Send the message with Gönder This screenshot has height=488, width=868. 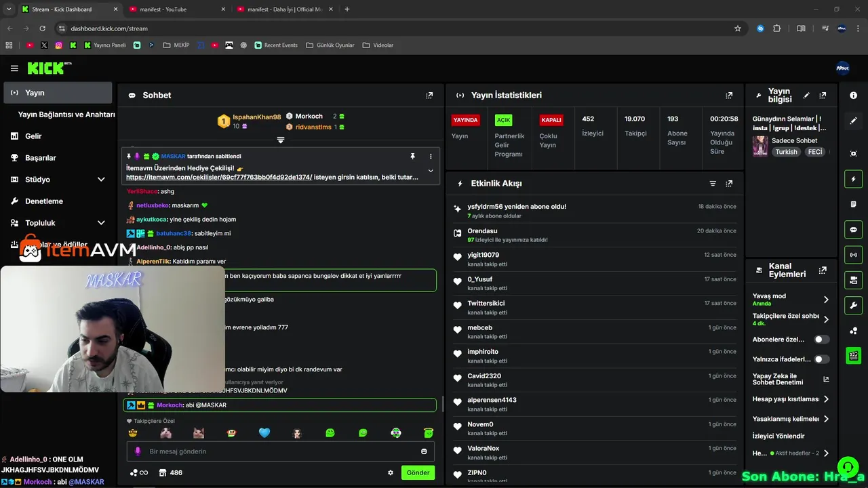pos(418,472)
